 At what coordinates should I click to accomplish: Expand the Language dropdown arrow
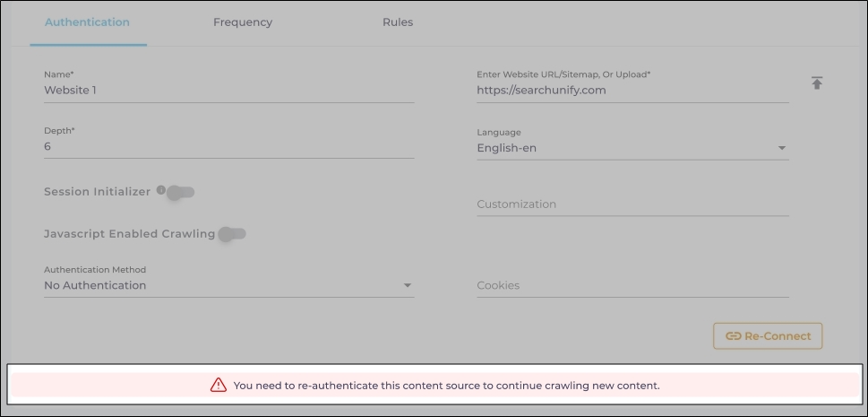(781, 148)
